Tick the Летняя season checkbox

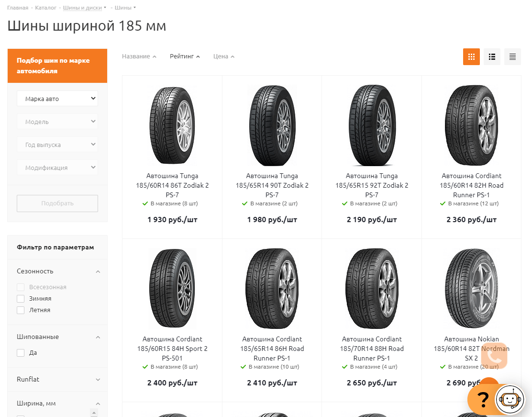click(21, 310)
